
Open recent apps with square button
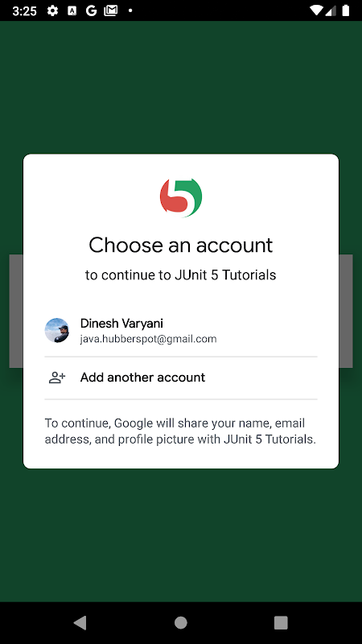click(x=281, y=622)
